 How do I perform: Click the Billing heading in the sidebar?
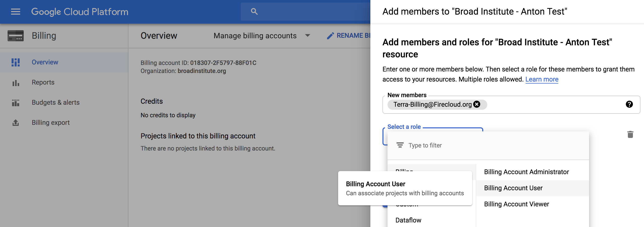[x=44, y=36]
